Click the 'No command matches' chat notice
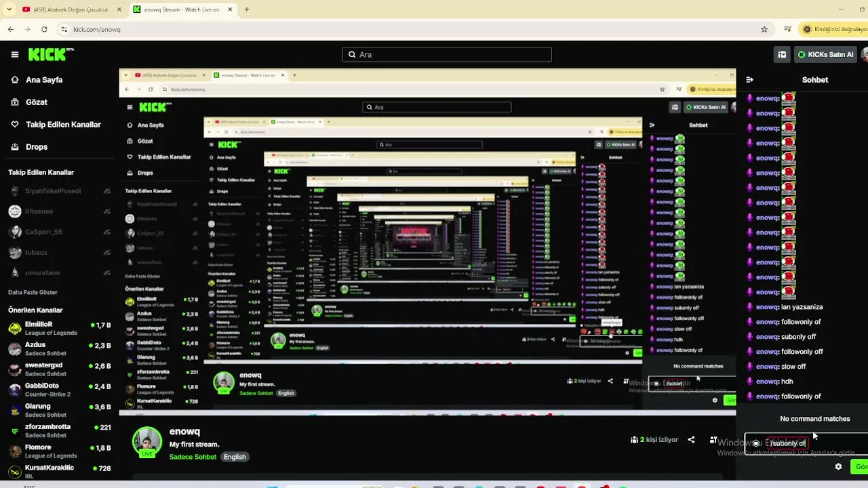Viewport: 868px width, 488px height. pos(815,419)
